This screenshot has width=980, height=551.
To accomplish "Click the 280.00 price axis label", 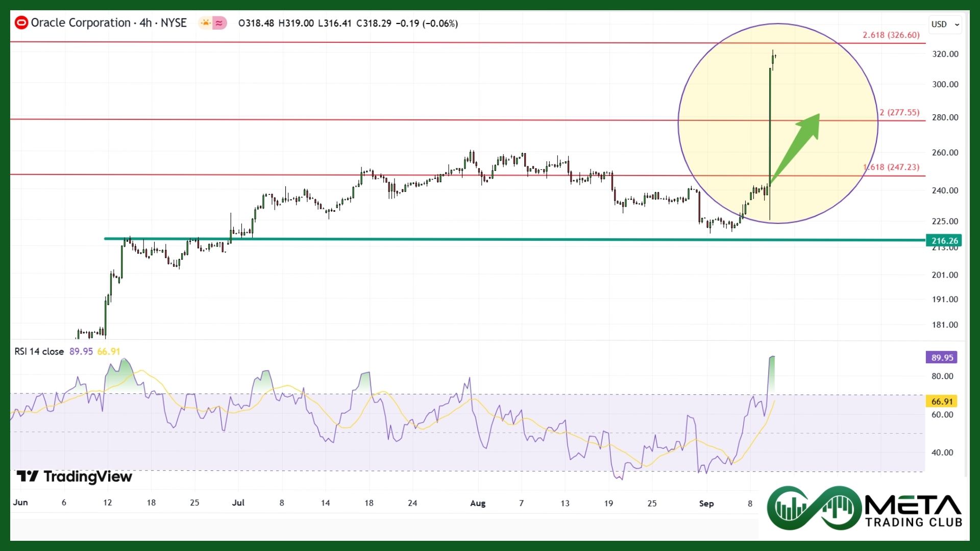I will coord(945,117).
